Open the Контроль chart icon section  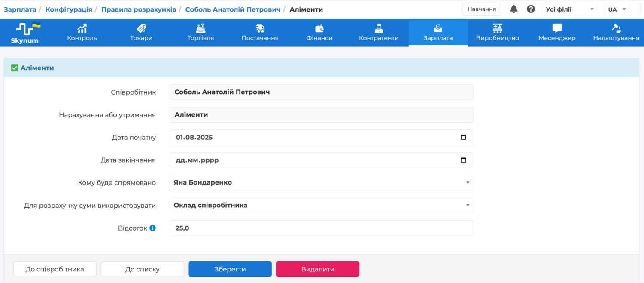point(82,33)
